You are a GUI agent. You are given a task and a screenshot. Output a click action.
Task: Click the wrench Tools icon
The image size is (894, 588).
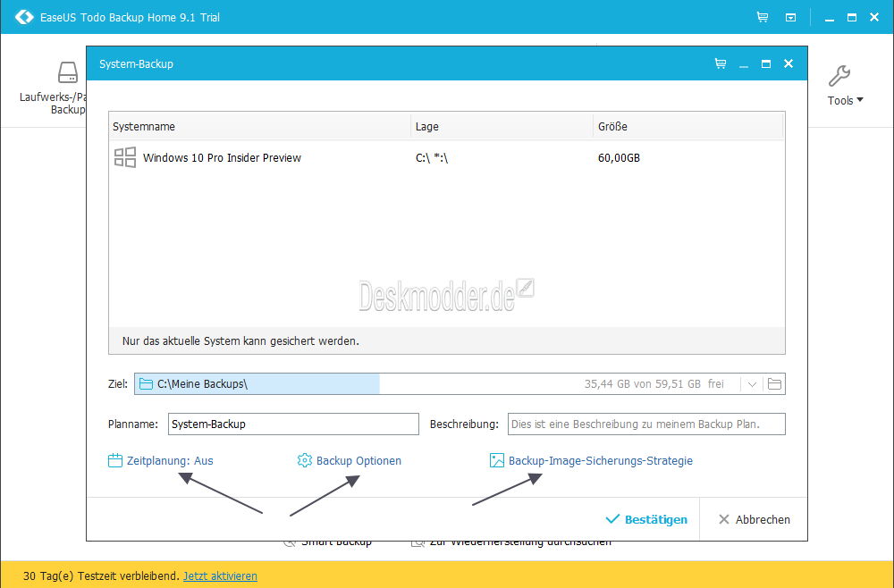[x=839, y=76]
